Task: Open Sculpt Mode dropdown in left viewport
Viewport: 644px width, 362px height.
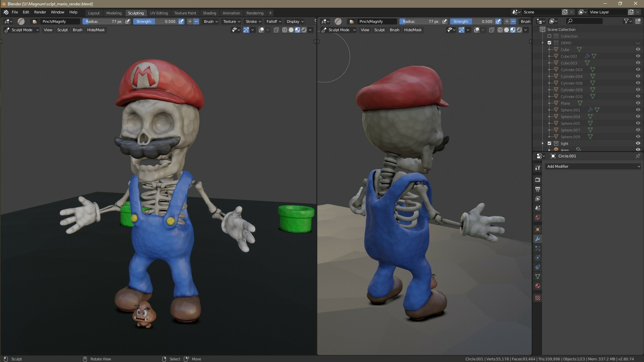Action: point(21,30)
